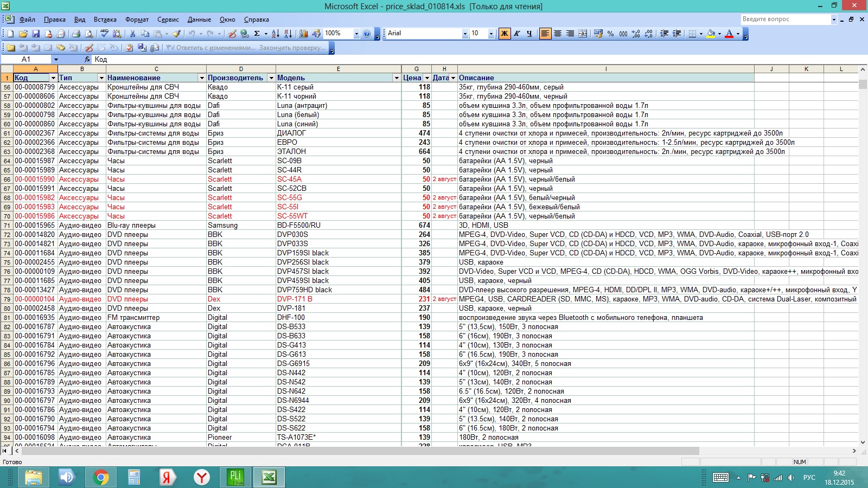Create a new blank workbook

pyautogui.click(x=10, y=34)
